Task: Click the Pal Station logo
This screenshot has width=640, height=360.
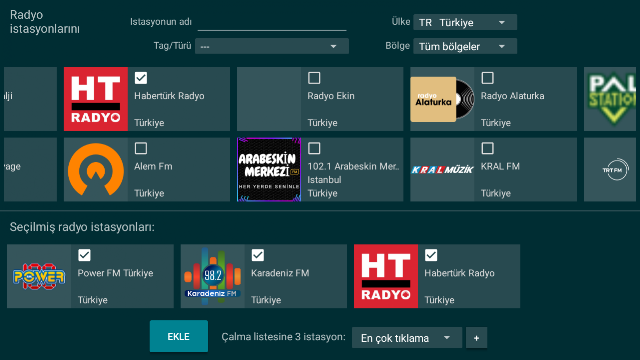Action: coord(611,99)
